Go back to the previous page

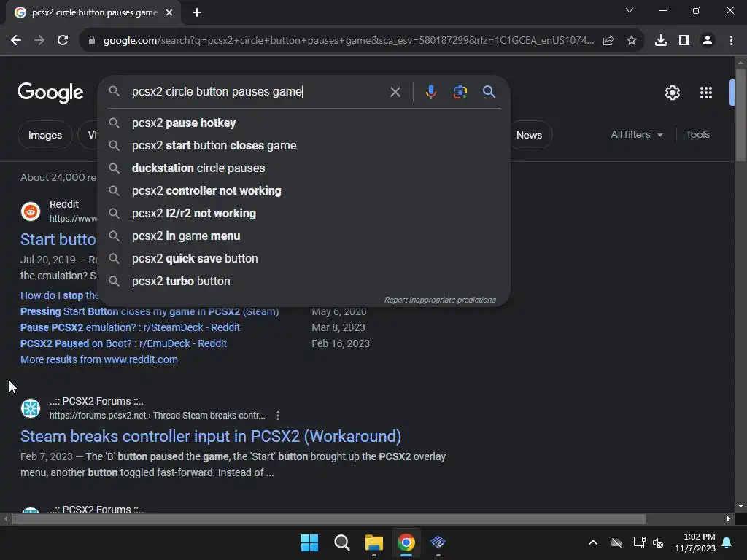[x=16, y=41]
